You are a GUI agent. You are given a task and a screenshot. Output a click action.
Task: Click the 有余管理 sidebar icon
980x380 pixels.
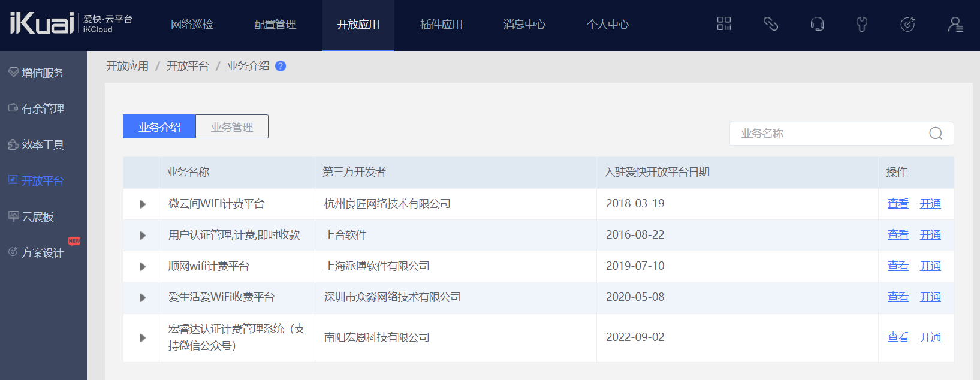click(x=13, y=108)
